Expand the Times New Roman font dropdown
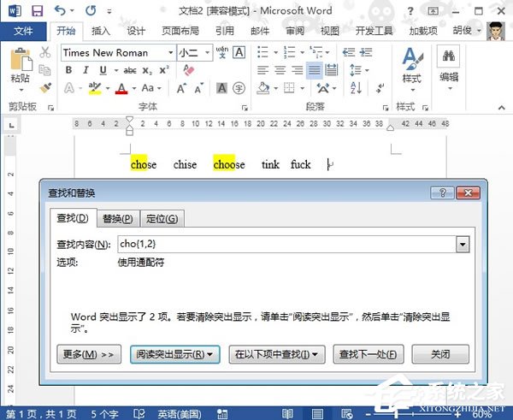Image resolution: width=513 pixels, height=420 pixels. pos(171,52)
